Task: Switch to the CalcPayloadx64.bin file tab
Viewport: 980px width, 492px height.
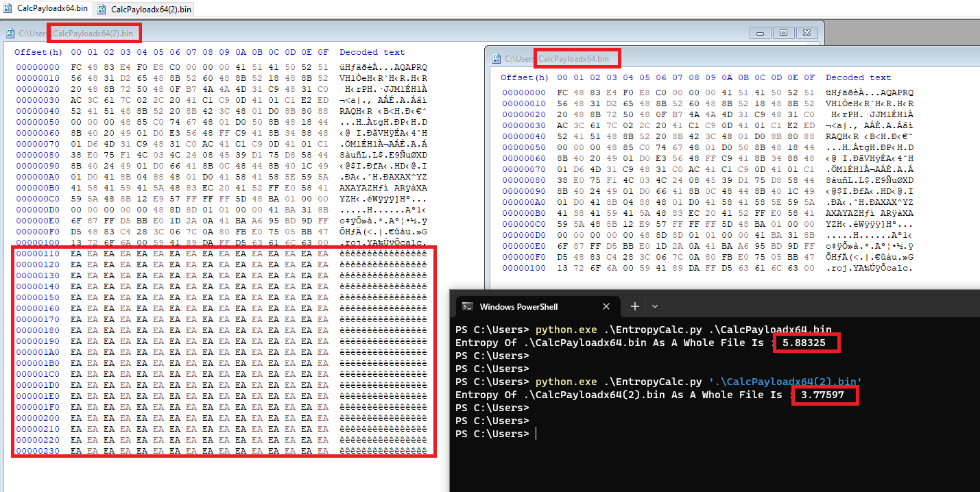Action: coord(51,8)
